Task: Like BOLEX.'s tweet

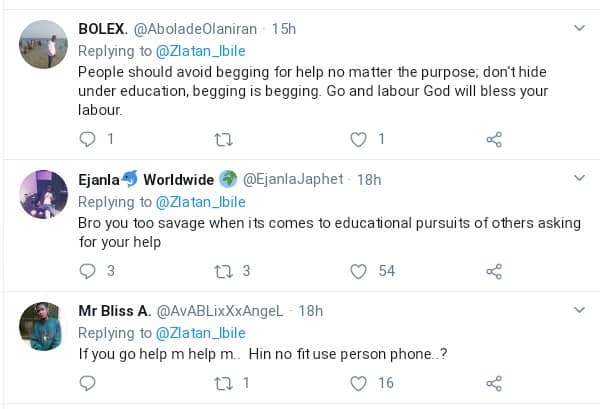Action: pos(359,139)
